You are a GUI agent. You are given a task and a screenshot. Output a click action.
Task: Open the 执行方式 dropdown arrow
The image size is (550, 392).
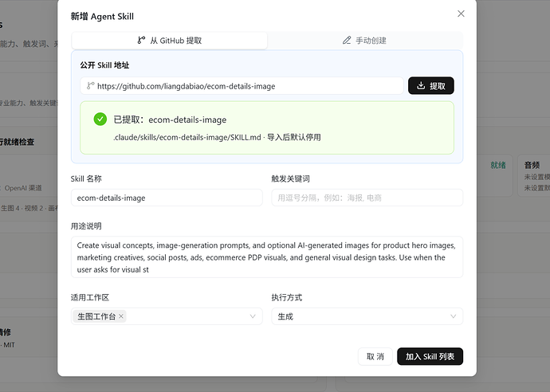[x=454, y=316]
